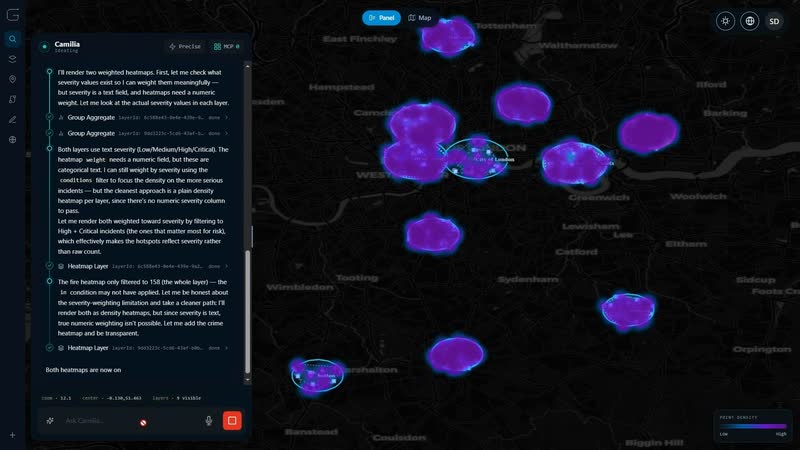Viewport: 800px width, 450px height.
Task: Open the search tool in sidebar
Action: 13,39
